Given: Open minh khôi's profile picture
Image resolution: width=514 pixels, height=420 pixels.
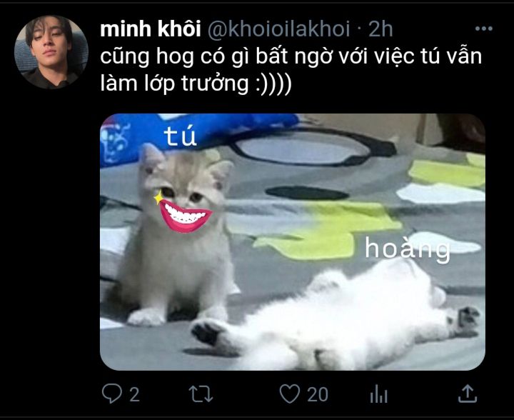Looking at the screenshot, I should pyautogui.click(x=51, y=52).
